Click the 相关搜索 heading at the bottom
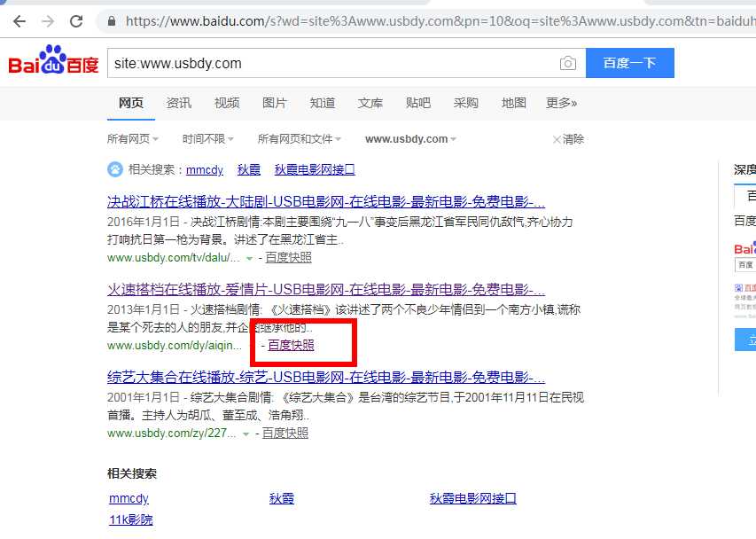This screenshot has width=756, height=539. 132,474
